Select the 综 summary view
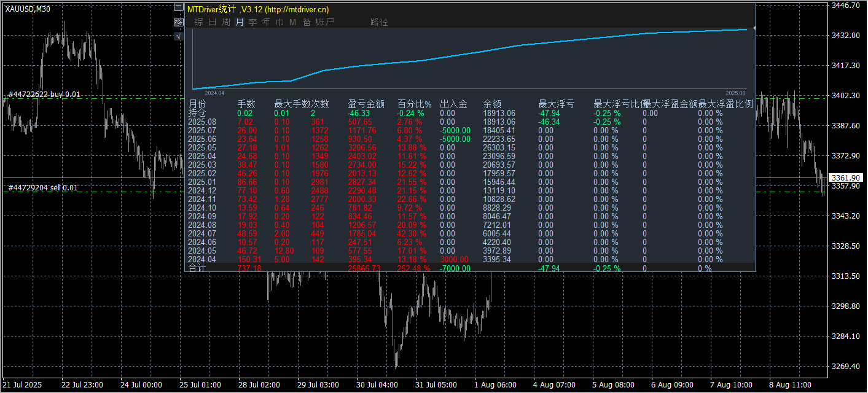 click(198, 21)
